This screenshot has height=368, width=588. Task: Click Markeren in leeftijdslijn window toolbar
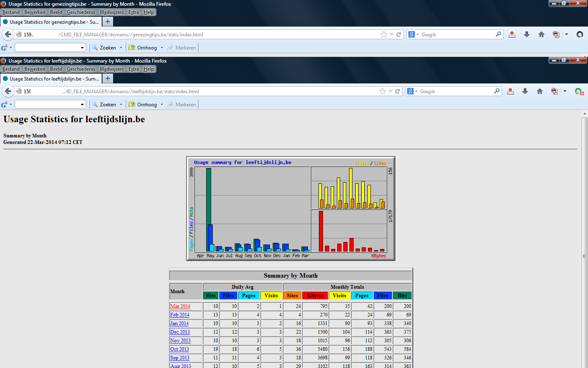[x=182, y=105]
